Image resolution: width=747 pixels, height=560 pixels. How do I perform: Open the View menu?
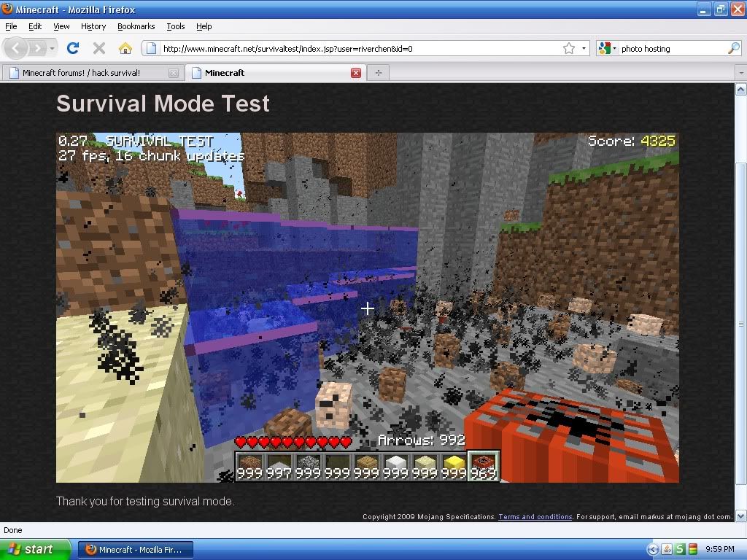(x=61, y=26)
